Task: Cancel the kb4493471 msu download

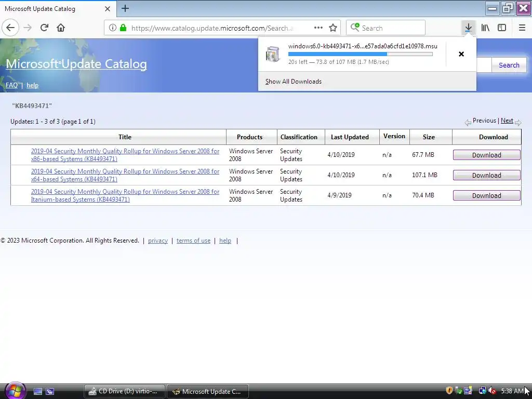Action: click(x=461, y=54)
